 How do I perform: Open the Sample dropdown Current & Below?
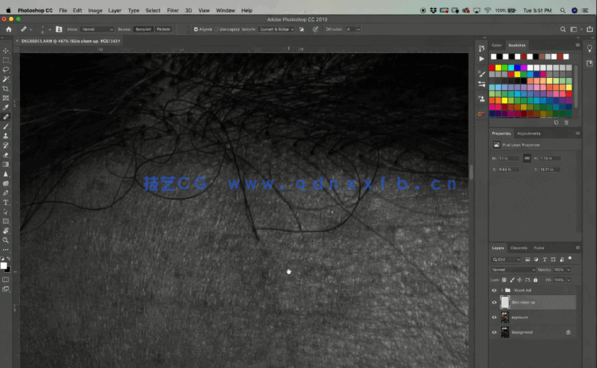coord(276,29)
